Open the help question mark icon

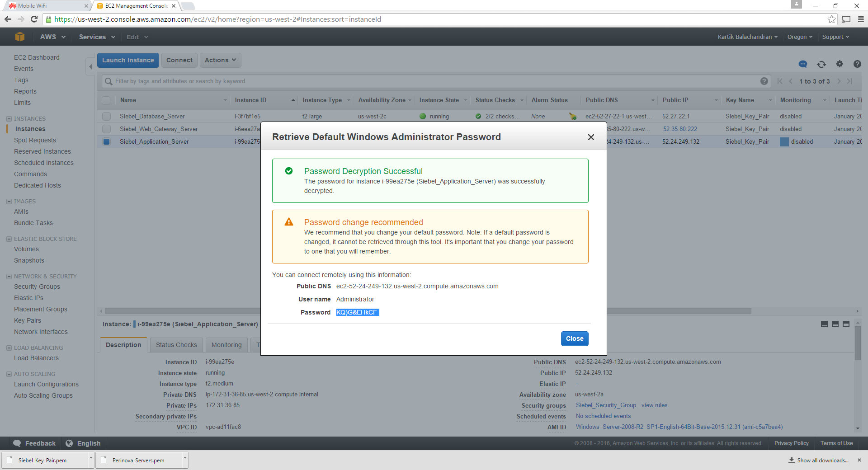pyautogui.click(x=857, y=64)
